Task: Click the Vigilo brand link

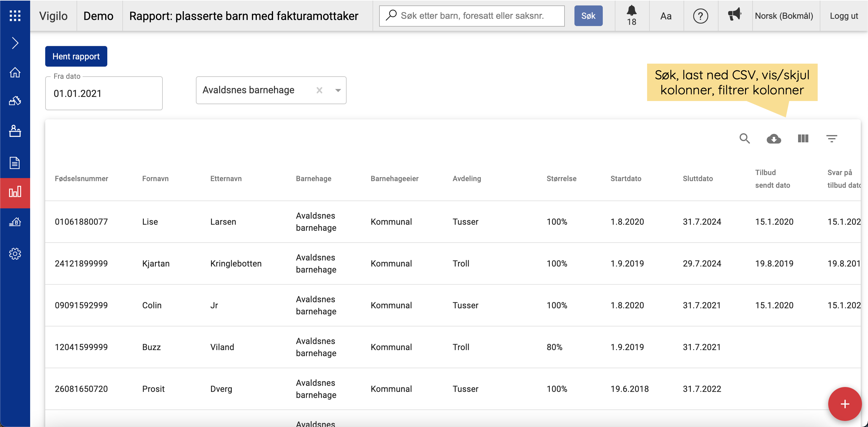Action: pos(53,16)
